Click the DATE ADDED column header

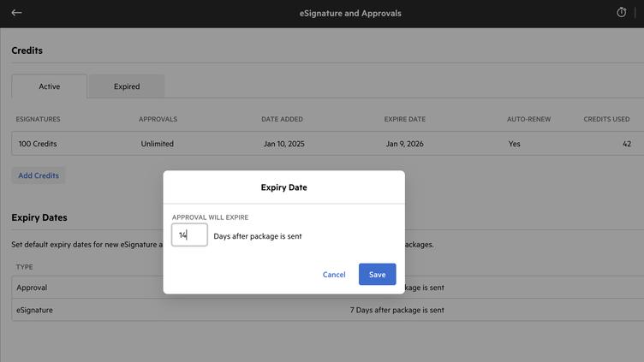(282, 119)
